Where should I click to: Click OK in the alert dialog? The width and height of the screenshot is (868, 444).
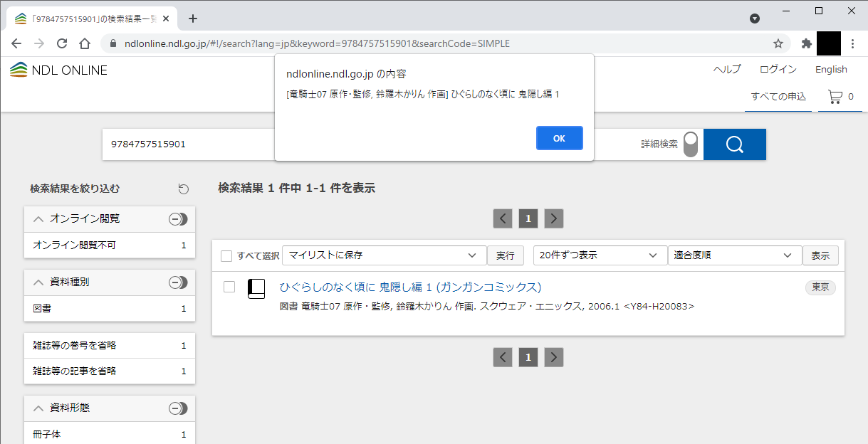click(x=559, y=138)
